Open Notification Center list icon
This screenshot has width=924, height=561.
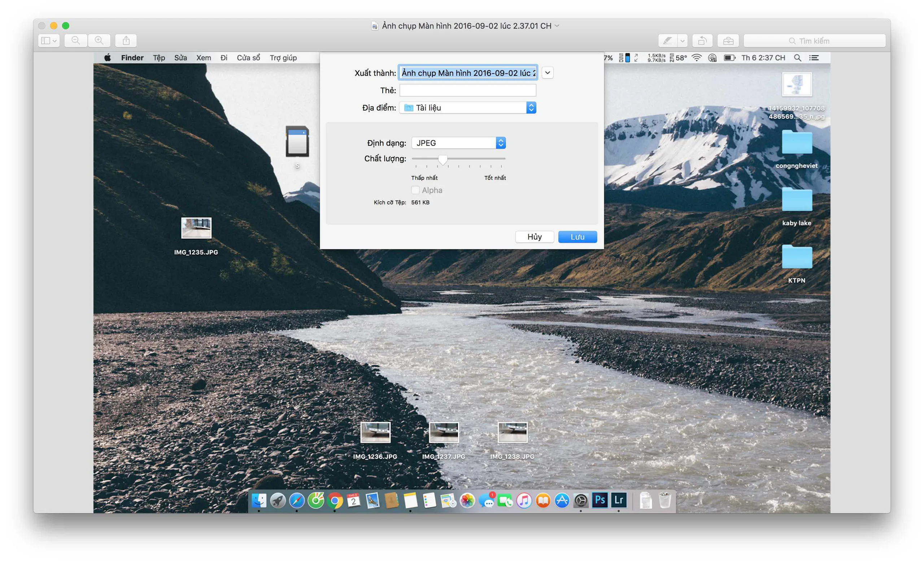[x=814, y=58]
